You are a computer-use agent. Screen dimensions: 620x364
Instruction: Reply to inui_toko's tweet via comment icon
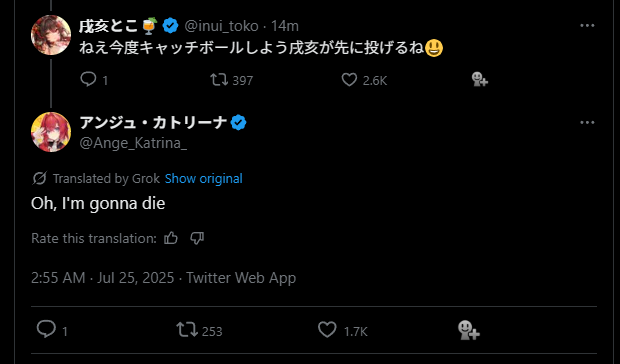(x=88, y=79)
